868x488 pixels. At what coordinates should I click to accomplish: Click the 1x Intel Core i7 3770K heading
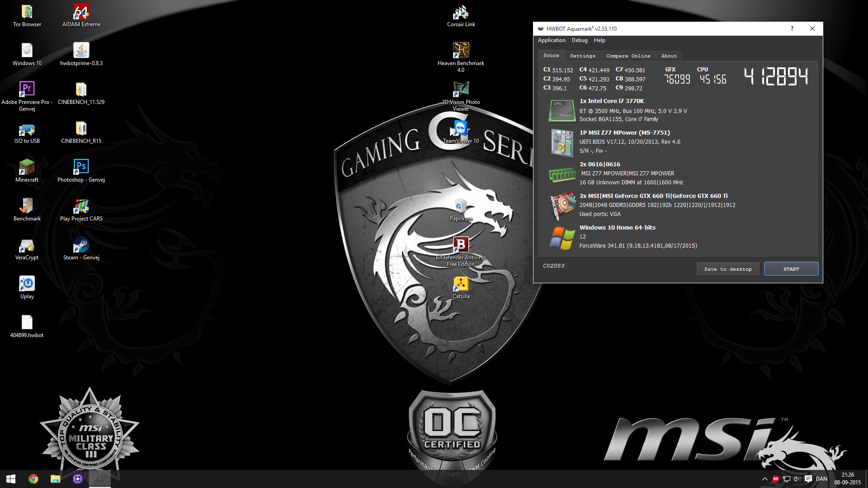tap(612, 101)
